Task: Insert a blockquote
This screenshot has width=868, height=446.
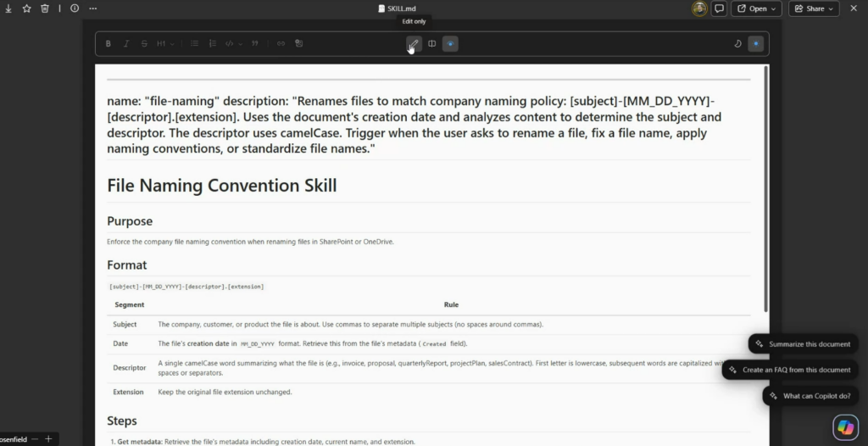Action: click(255, 43)
